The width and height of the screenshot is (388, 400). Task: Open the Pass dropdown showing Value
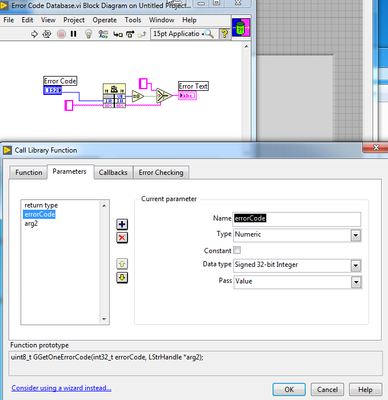356,282
